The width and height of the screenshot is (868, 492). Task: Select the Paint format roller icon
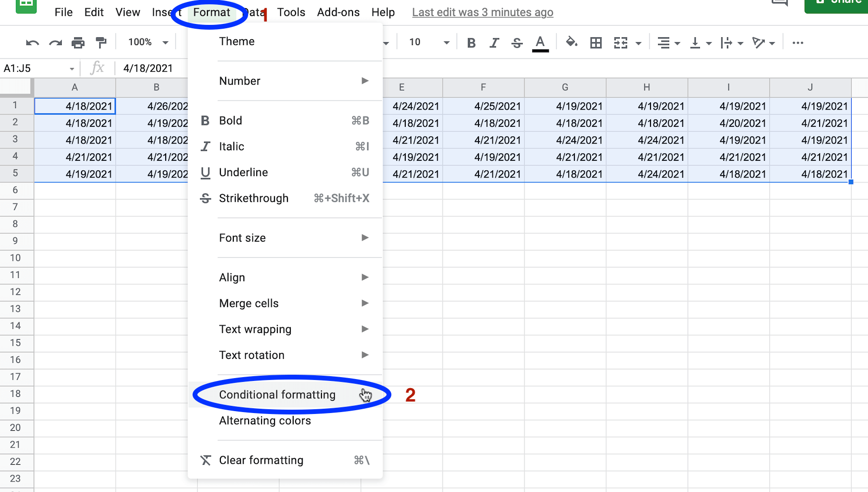tap(101, 43)
